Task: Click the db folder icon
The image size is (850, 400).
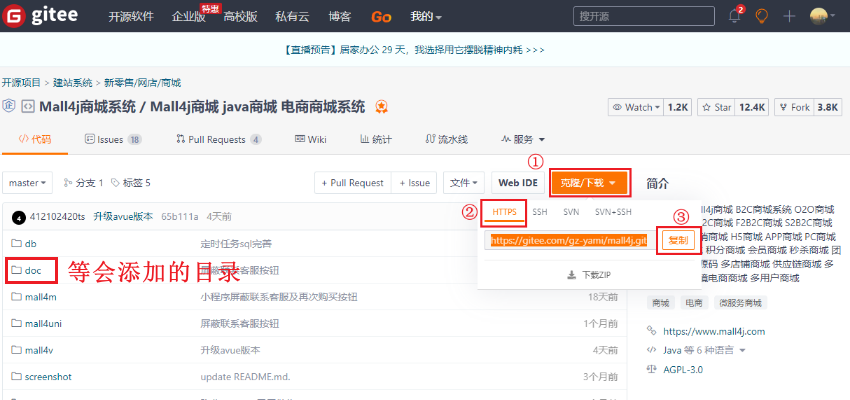Action: (x=16, y=244)
